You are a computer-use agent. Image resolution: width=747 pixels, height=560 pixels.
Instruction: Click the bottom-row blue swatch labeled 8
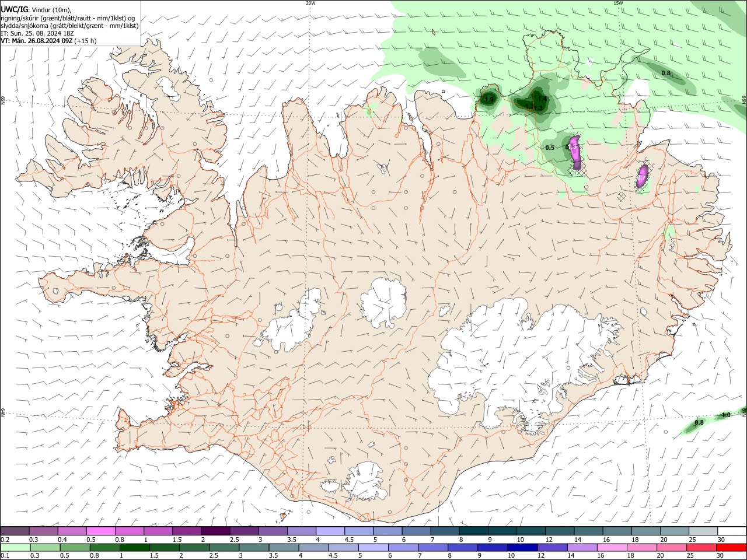[462, 547]
